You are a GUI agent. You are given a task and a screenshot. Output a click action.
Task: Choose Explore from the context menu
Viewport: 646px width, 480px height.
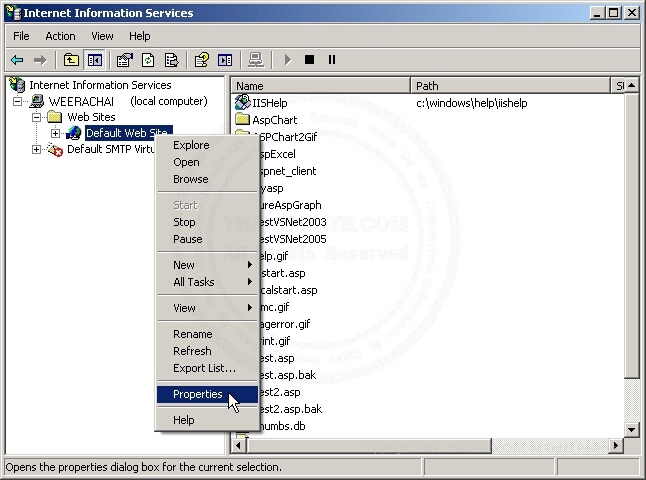[x=207, y=145]
